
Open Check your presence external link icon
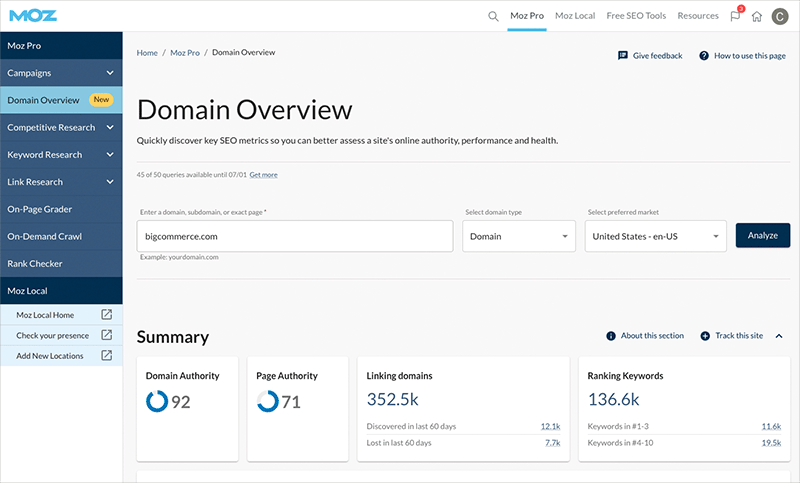pos(106,335)
